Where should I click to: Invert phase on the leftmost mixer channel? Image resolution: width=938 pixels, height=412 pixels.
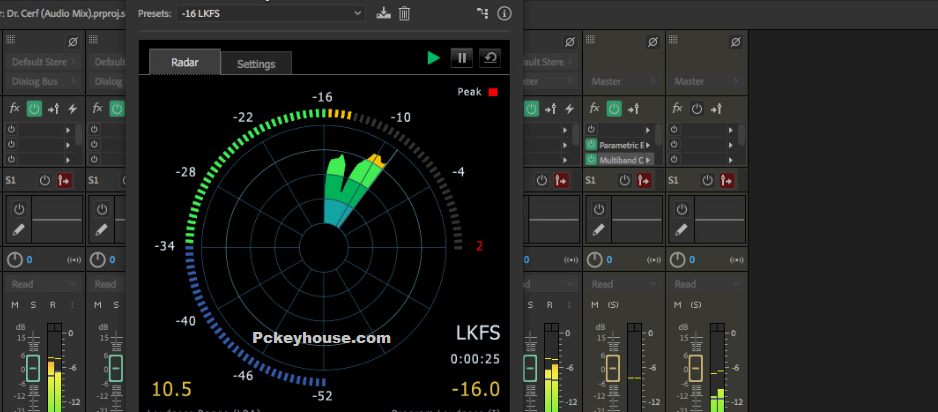(x=73, y=42)
